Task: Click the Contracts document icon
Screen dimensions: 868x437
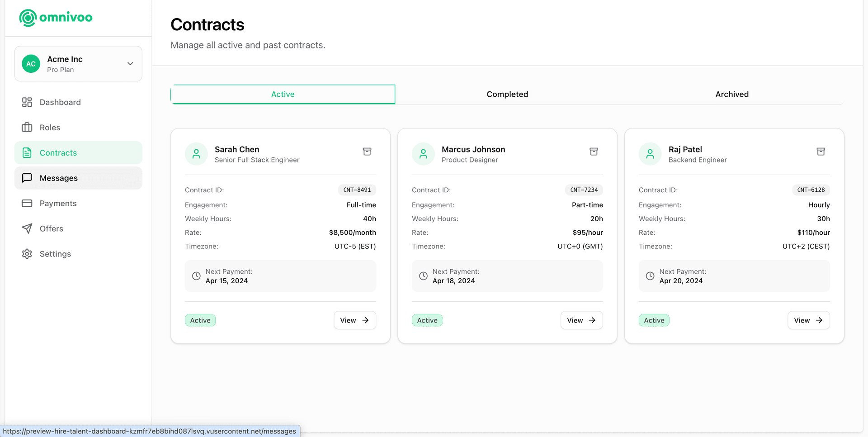Action: pos(27,153)
